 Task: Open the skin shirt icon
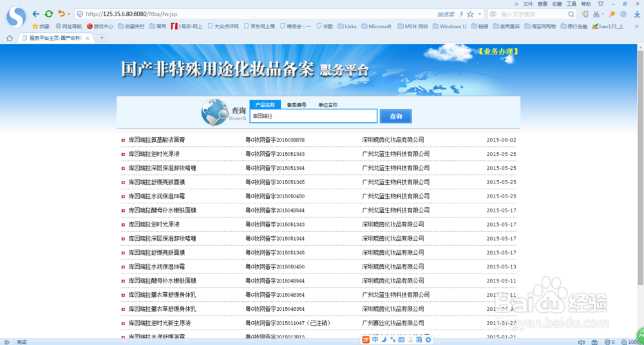tap(601, 4)
